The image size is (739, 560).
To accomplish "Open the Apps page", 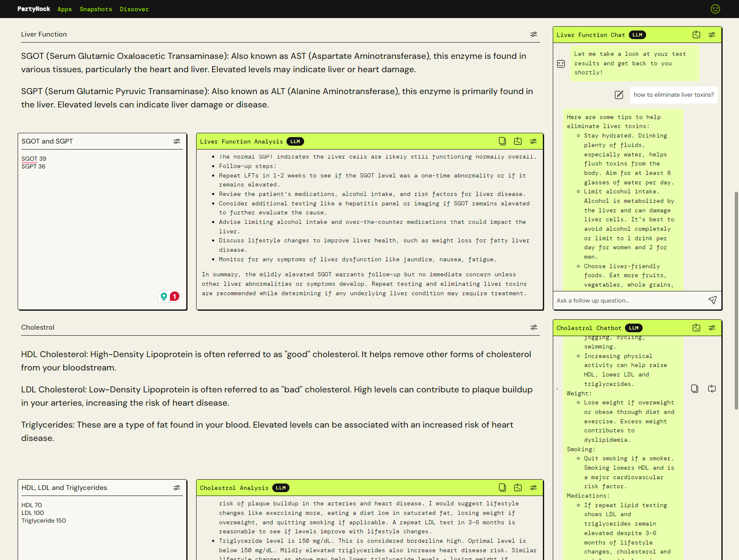I will (x=64, y=9).
